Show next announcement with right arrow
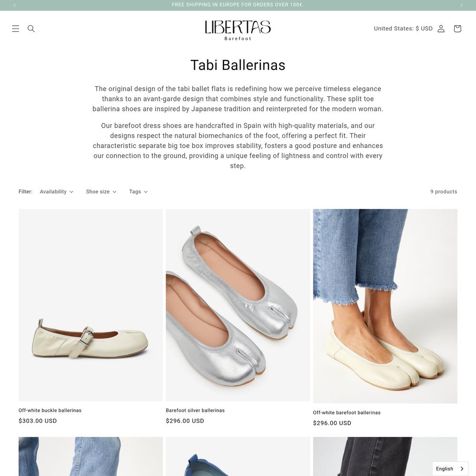Screen dimensions: 476x476 point(461,5)
